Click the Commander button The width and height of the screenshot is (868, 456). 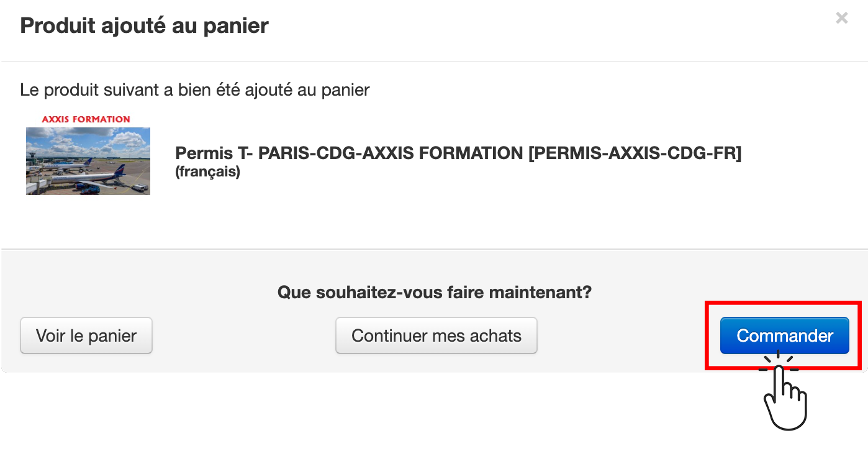[x=784, y=335]
